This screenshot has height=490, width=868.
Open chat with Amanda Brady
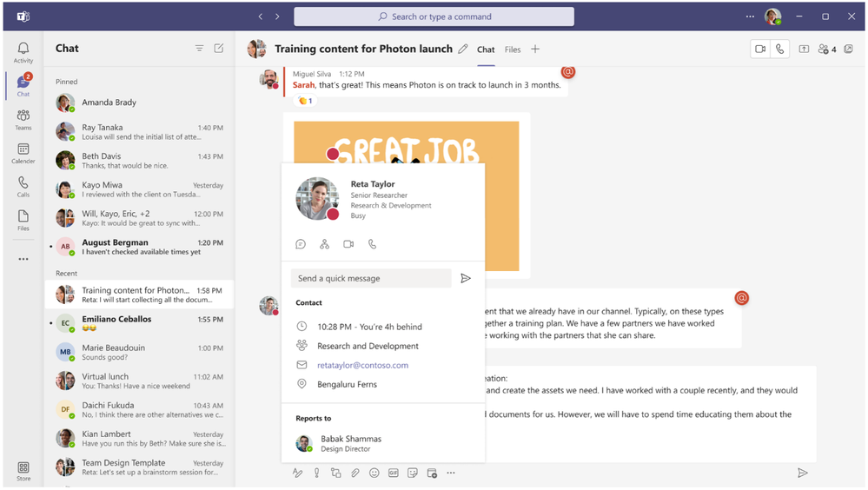point(140,103)
